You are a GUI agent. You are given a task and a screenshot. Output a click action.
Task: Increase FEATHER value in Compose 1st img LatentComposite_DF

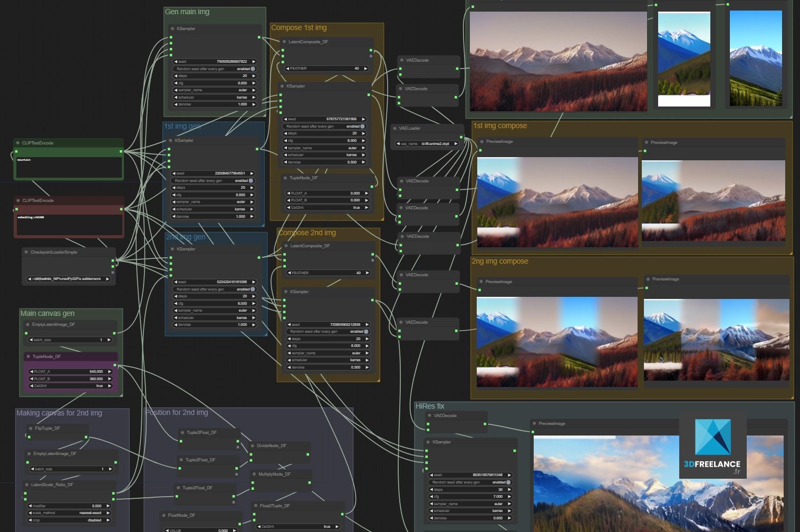[365, 69]
